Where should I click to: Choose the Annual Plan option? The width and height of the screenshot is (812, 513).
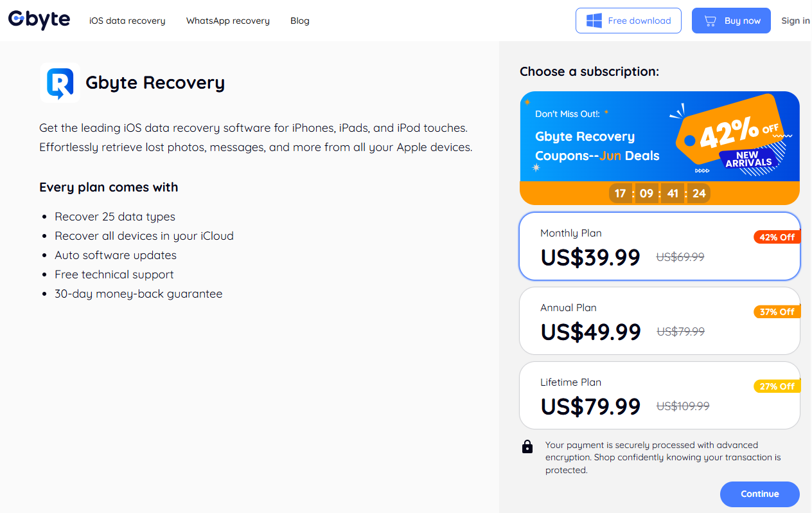659,321
